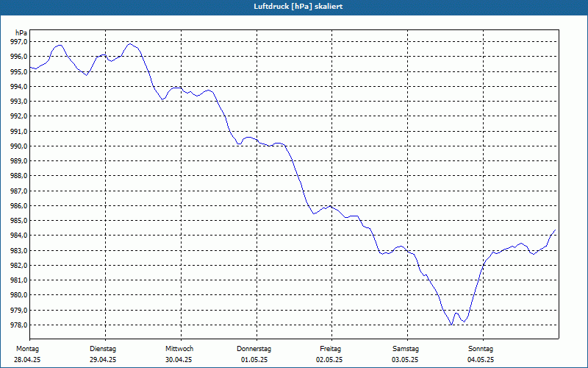Select the 983,0 axis value
This screenshot has width=588, height=368.
(19, 251)
